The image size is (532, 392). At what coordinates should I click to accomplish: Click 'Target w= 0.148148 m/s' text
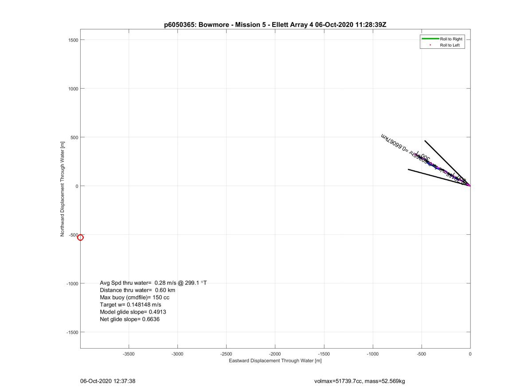tap(130, 305)
